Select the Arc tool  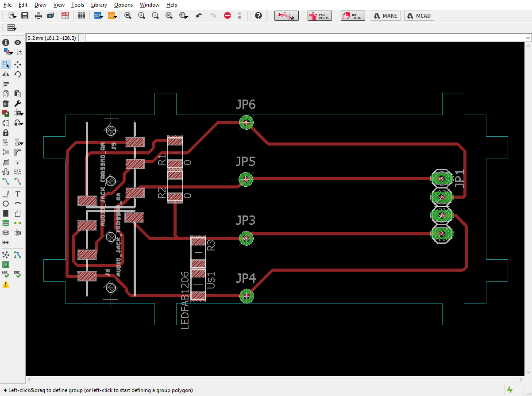(18, 204)
